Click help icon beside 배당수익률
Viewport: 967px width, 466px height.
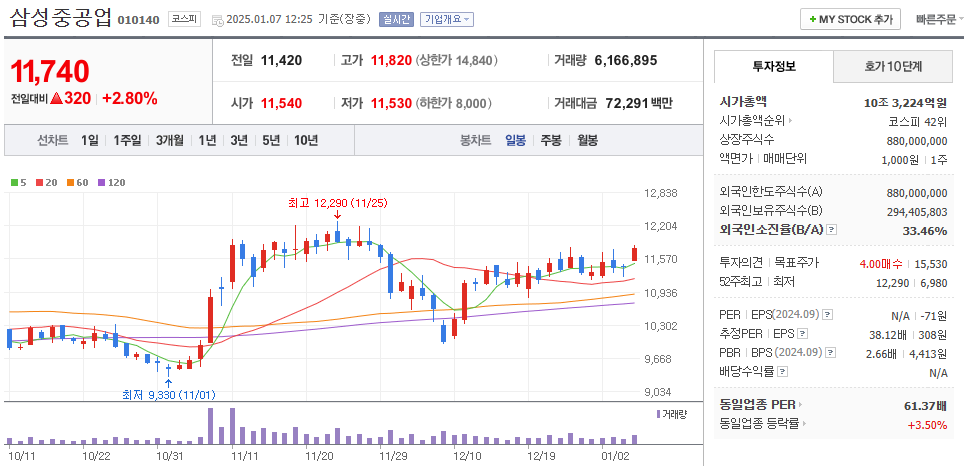(x=782, y=372)
